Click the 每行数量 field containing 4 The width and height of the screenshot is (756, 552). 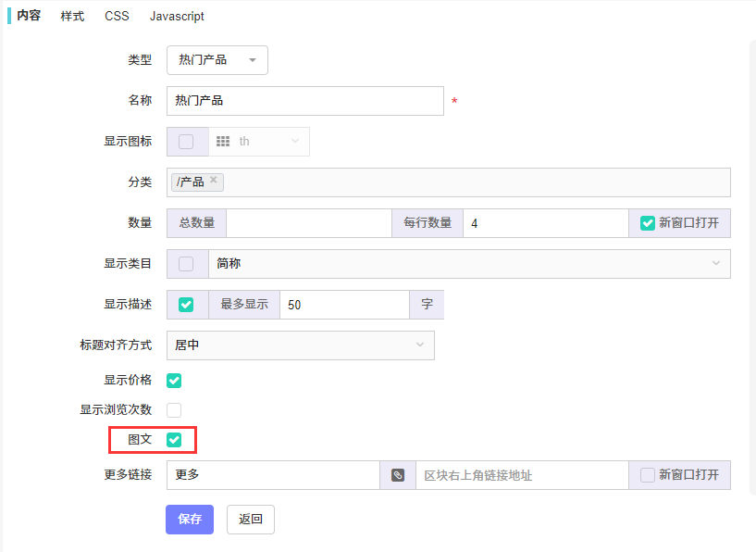click(546, 223)
